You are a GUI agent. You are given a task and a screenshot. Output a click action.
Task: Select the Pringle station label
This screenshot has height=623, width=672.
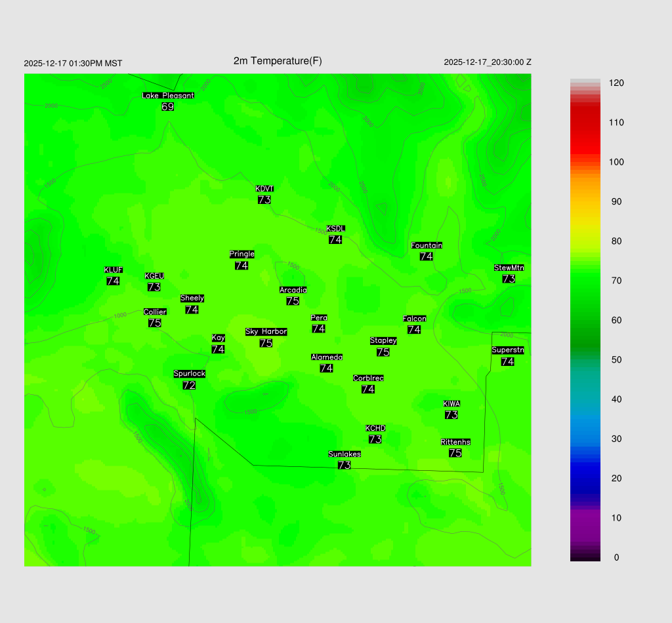241,254
